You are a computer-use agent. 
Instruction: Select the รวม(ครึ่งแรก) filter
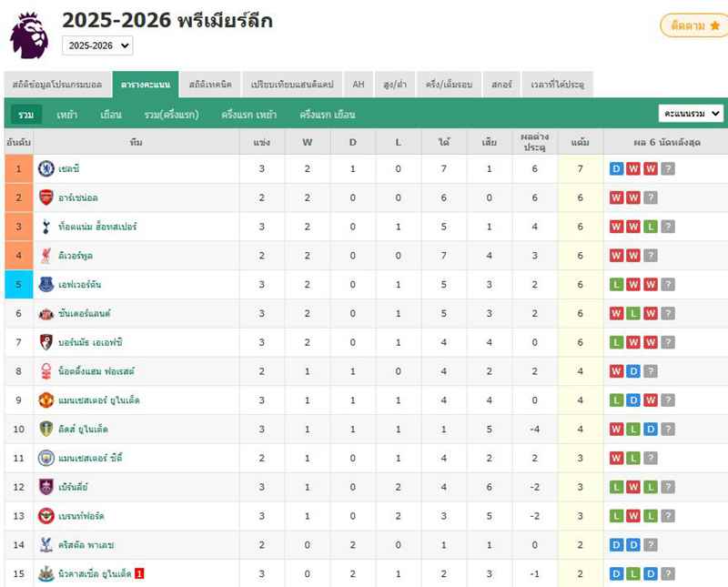point(171,115)
